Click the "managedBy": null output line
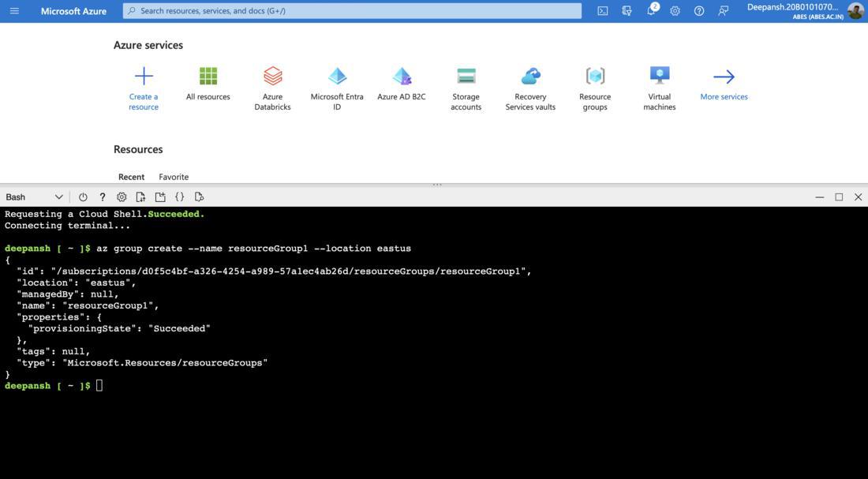 coord(68,294)
